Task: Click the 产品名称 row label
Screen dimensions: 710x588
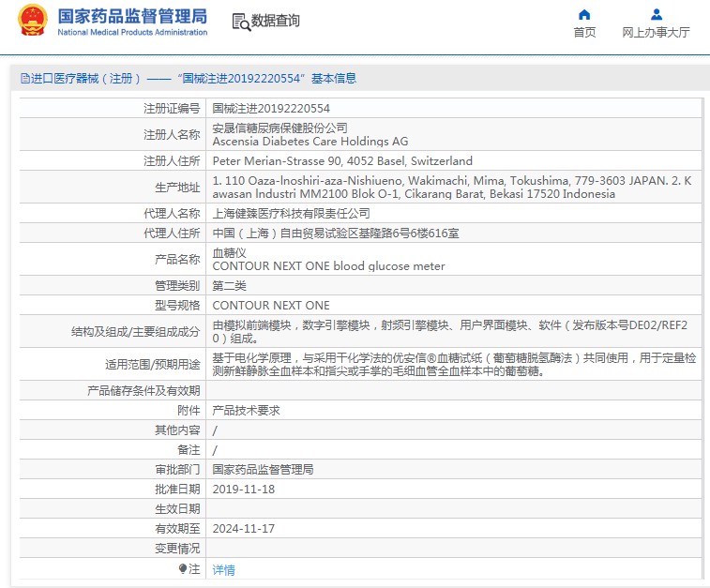Action: pyautogui.click(x=177, y=260)
